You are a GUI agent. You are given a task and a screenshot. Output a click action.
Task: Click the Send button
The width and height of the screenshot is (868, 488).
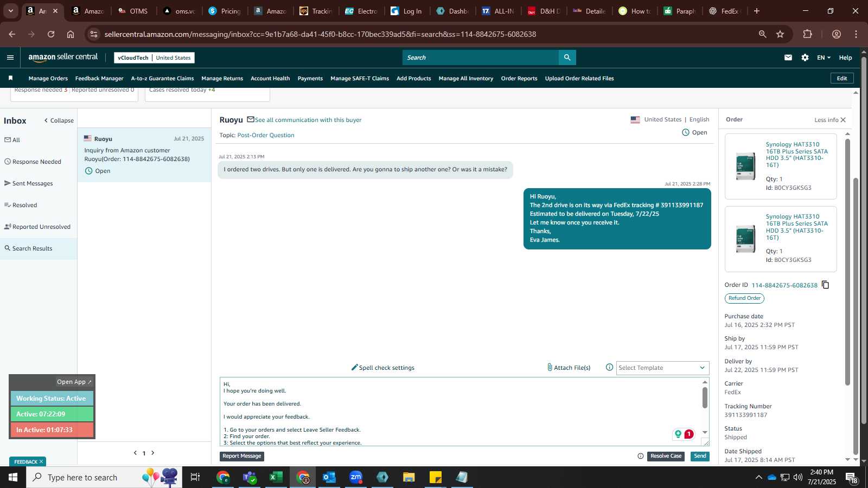click(x=700, y=456)
